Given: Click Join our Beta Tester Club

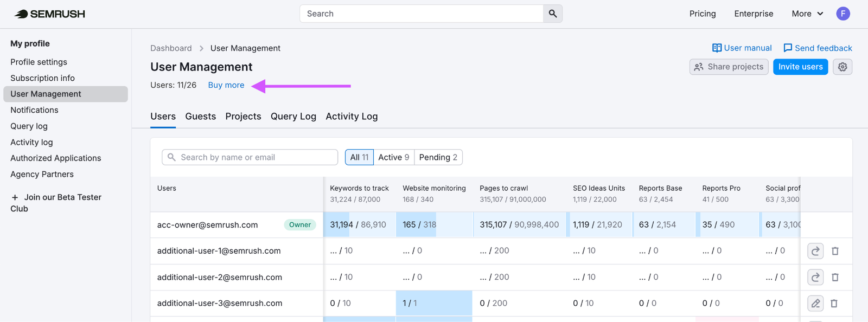Looking at the screenshot, I should tap(56, 203).
